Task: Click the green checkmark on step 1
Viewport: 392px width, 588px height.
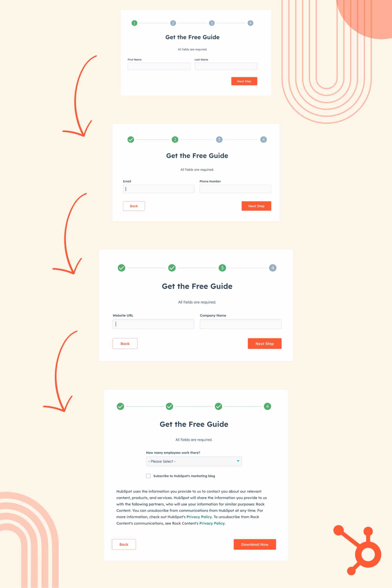Action: click(131, 139)
